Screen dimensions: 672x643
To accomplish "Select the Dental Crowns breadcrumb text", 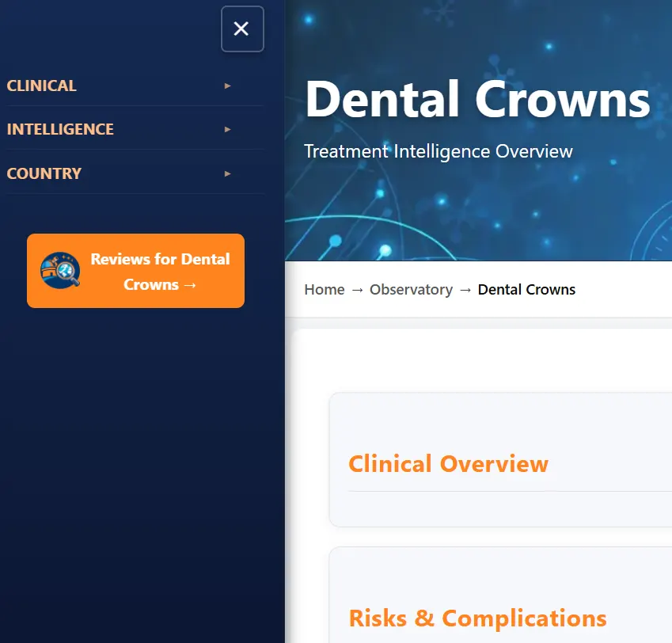I will click(526, 290).
